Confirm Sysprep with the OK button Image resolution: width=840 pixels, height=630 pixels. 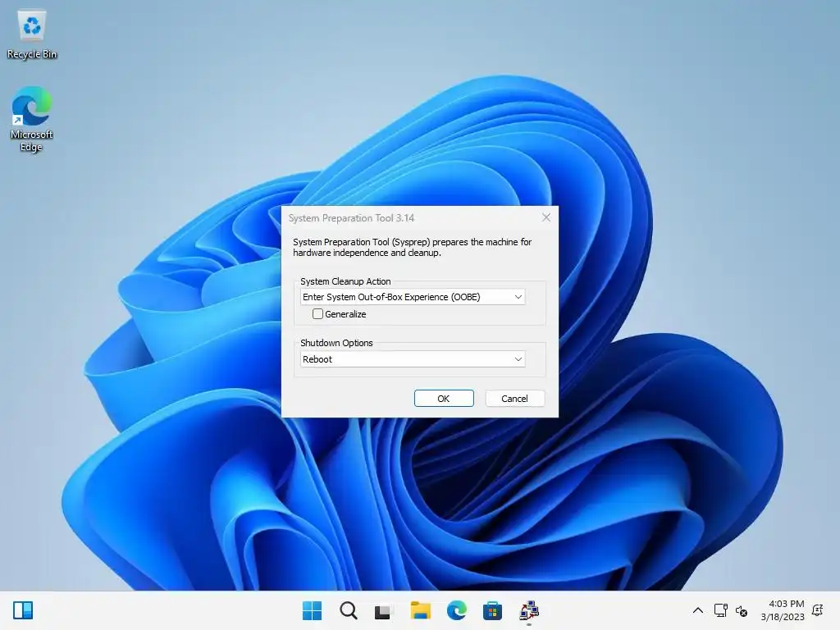point(444,399)
